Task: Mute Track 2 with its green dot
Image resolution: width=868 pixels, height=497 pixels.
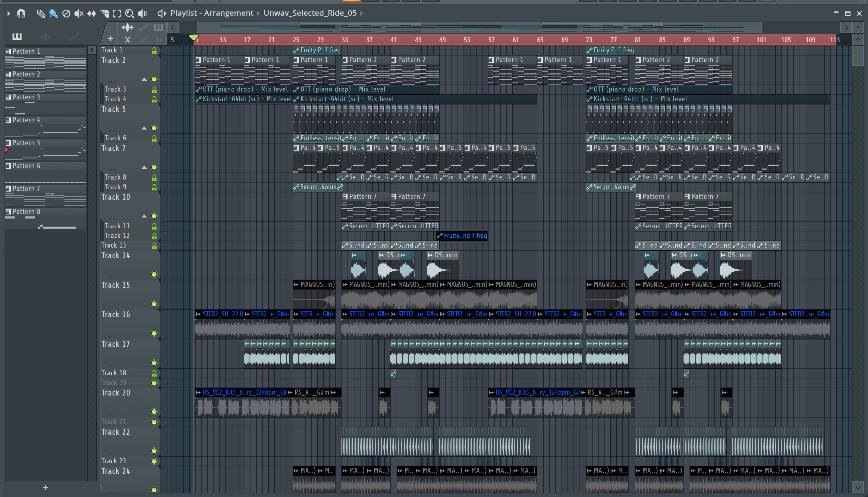Action: coord(154,79)
